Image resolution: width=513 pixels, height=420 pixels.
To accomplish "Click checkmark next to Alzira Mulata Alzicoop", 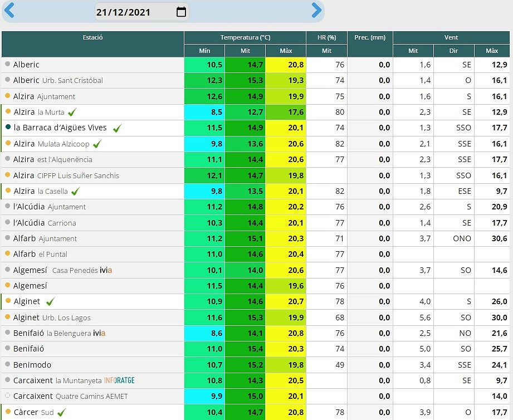I will point(97,144).
